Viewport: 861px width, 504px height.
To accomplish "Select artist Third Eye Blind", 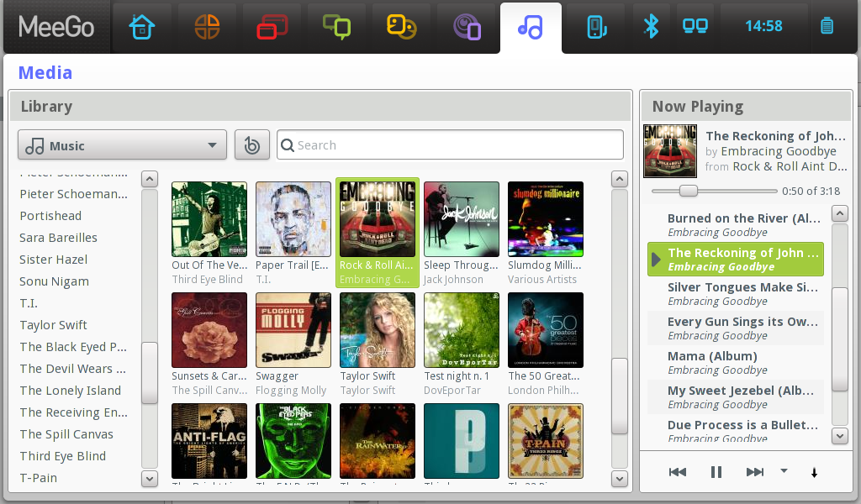I will [62, 456].
